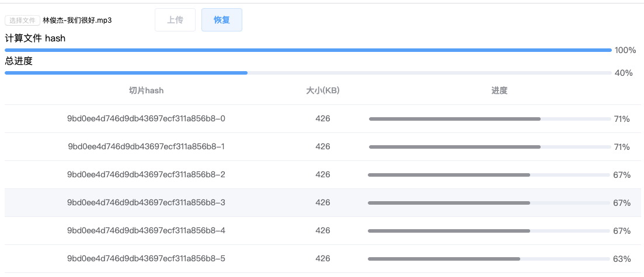
Task: Select the chunk row ending in b8-0
Action: point(146,119)
